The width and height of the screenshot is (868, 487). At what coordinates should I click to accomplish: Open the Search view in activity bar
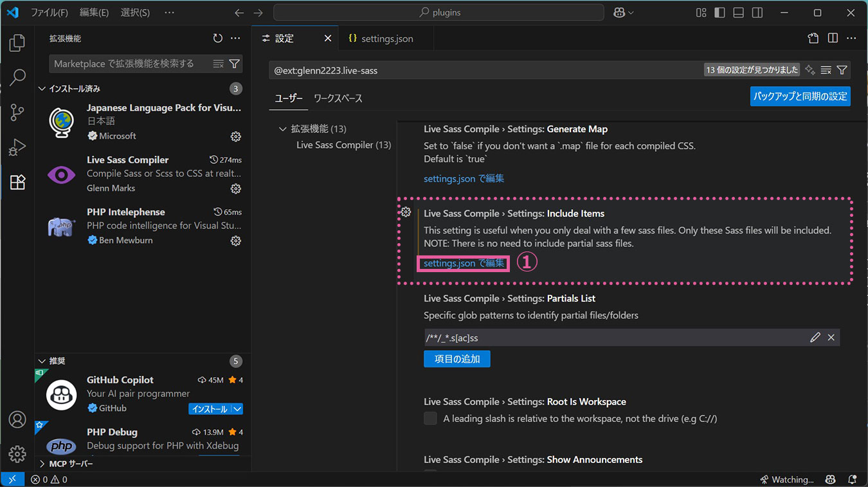[x=17, y=78]
